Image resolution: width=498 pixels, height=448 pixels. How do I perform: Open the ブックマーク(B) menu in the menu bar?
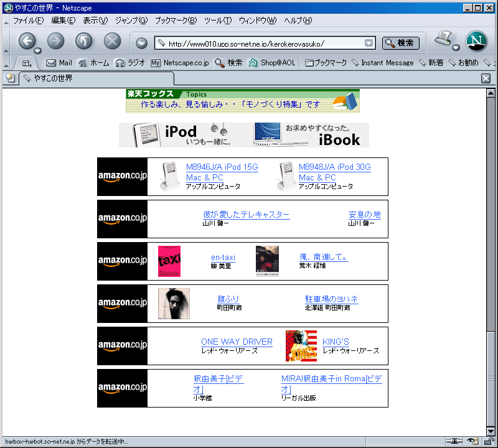point(176,21)
